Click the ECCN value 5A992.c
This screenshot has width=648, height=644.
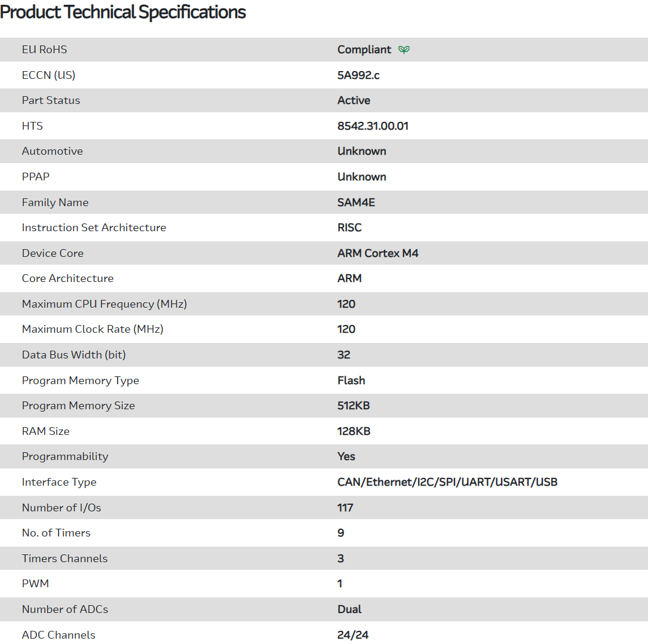click(358, 75)
